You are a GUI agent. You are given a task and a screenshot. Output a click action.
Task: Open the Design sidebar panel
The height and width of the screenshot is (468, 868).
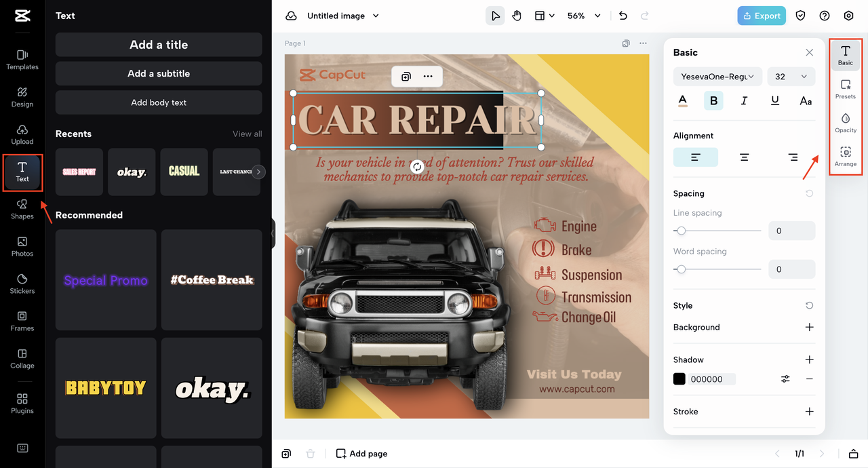[22, 96]
